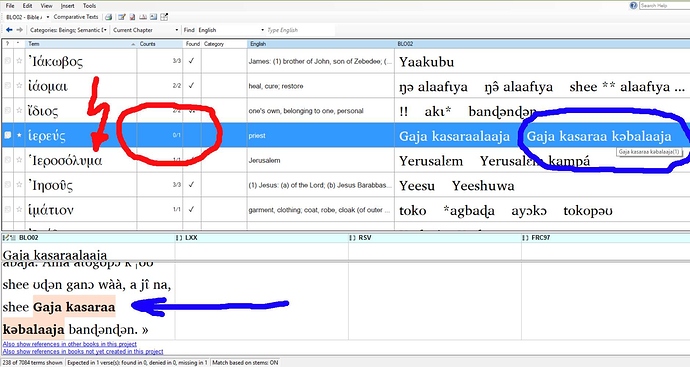This screenshot has height=367, width=690.
Task: Select the rendering Gaja kasaraa kəbalaaja
Action: pos(599,136)
